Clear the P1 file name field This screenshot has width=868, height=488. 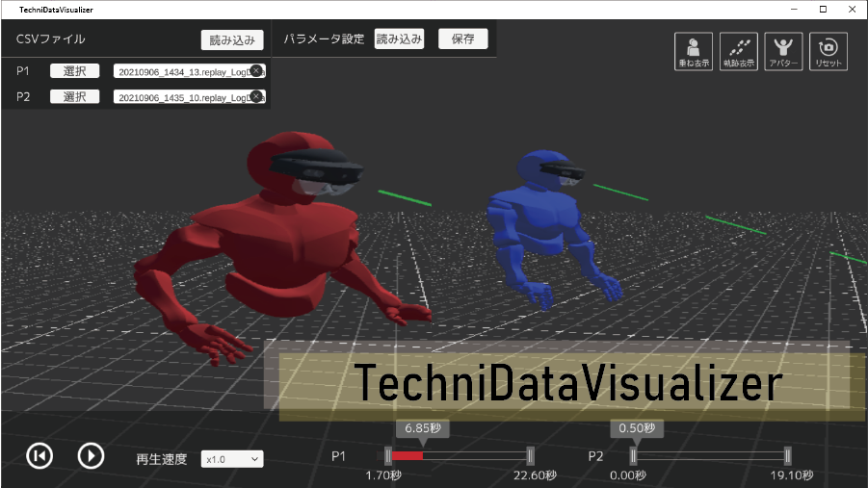pyautogui.click(x=255, y=71)
